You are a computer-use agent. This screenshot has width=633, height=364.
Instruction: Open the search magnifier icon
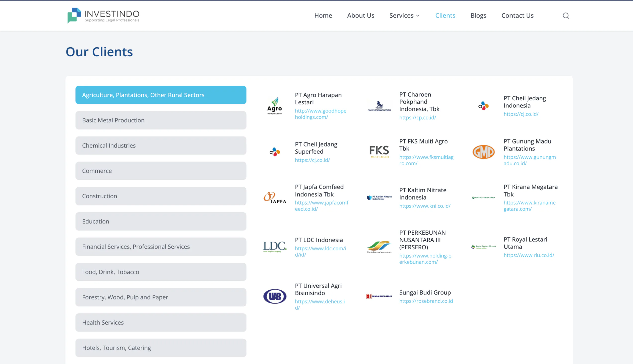pyautogui.click(x=566, y=16)
